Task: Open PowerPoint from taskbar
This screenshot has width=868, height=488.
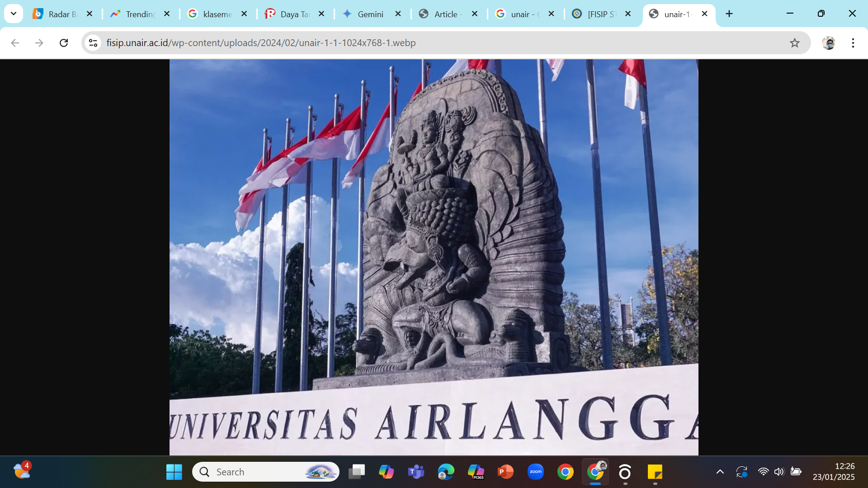Action: (x=506, y=472)
